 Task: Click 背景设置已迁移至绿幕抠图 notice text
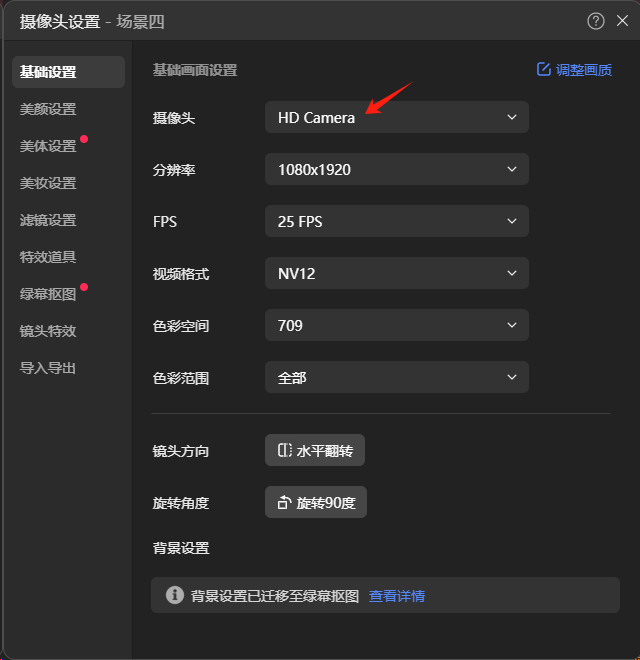pos(275,596)
